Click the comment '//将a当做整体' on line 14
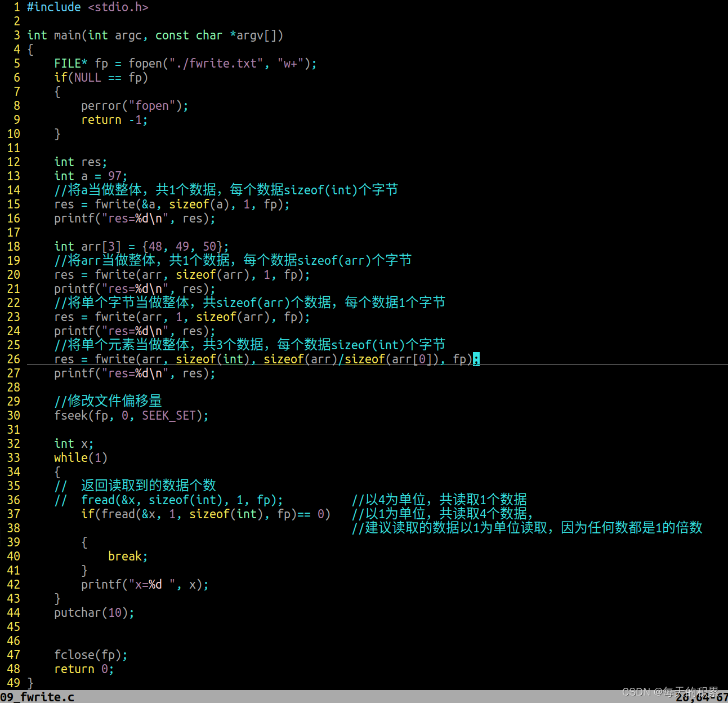Viewport: 728px width, 703px height. 226,190
